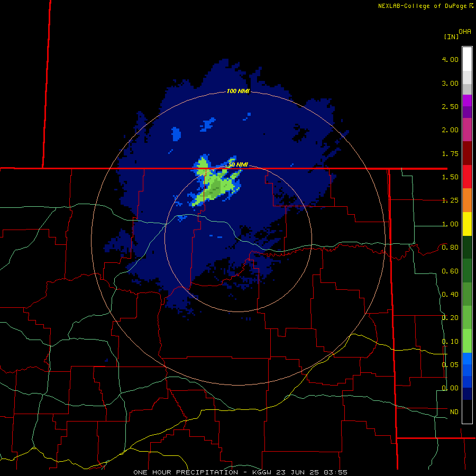Pick the white swatch beside 4.00
The image size is (476, 476).
tap(467, 59)
